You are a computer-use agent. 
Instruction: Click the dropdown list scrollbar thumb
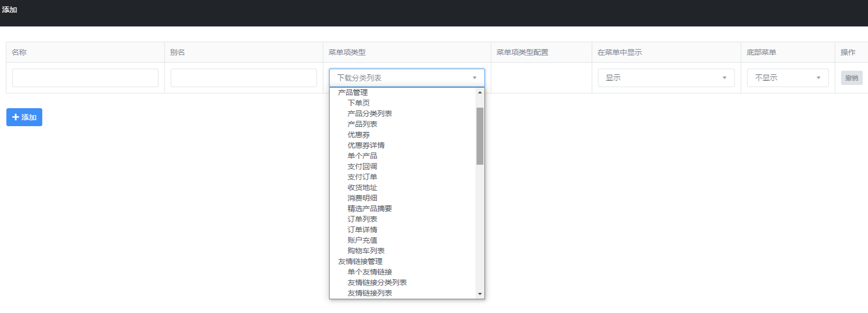click(x=480, y=136)
